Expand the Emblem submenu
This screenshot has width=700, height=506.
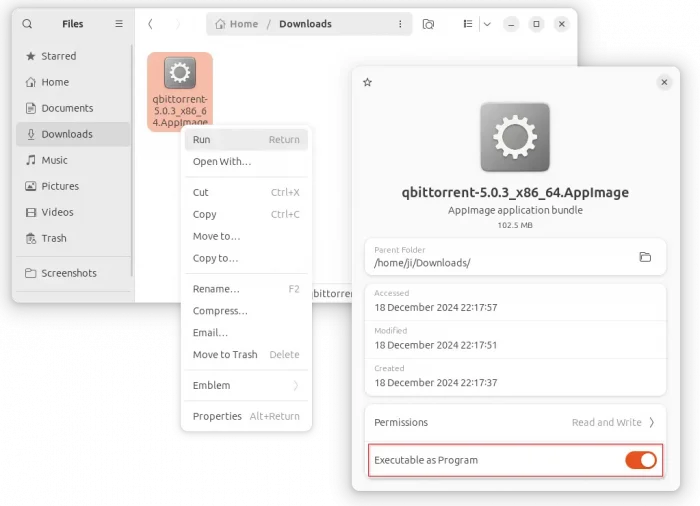[x=246, y=385]
